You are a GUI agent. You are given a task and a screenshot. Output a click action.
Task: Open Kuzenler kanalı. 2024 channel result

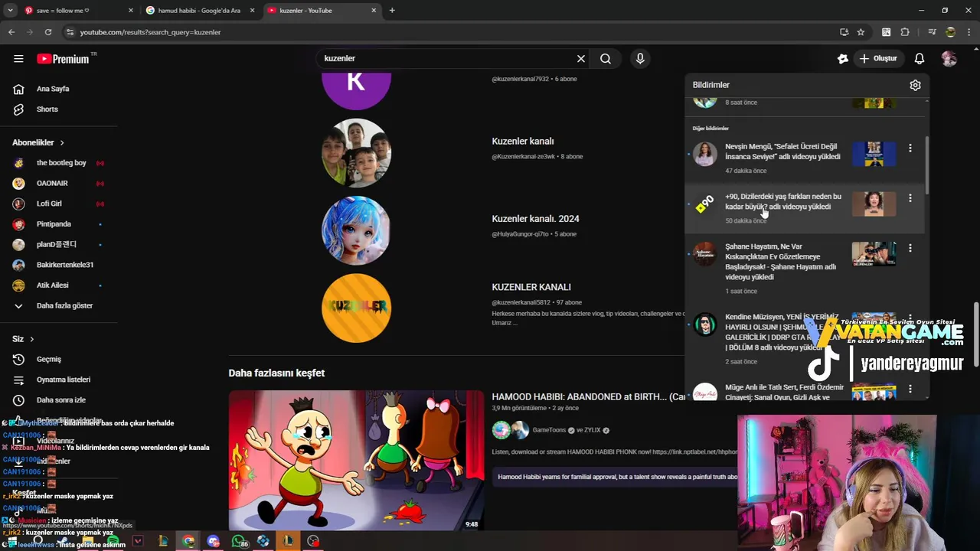(535, 219)
